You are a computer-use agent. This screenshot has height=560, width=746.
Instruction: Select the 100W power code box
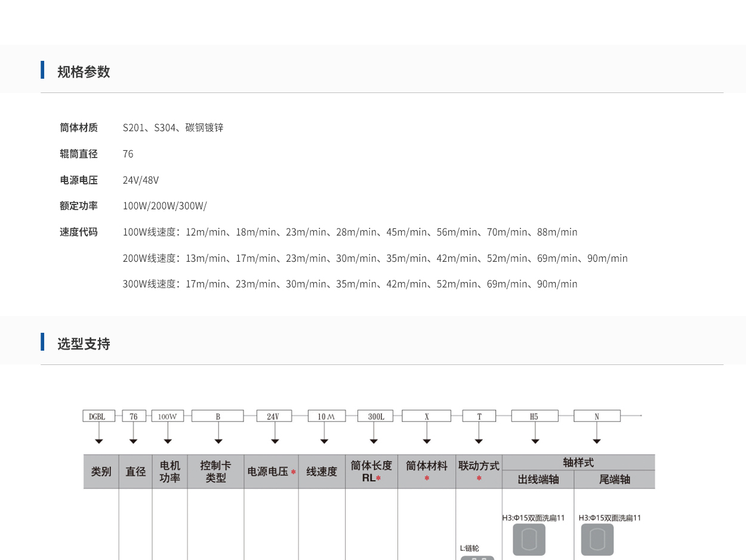click(x=168, y=416)
